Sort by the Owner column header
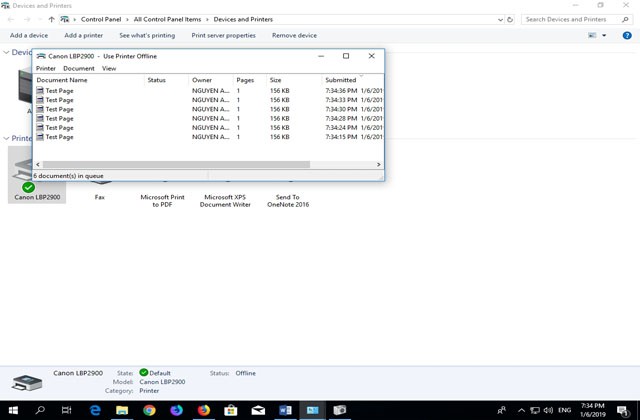Screen dimensions: 640x420 coord(211,80)
